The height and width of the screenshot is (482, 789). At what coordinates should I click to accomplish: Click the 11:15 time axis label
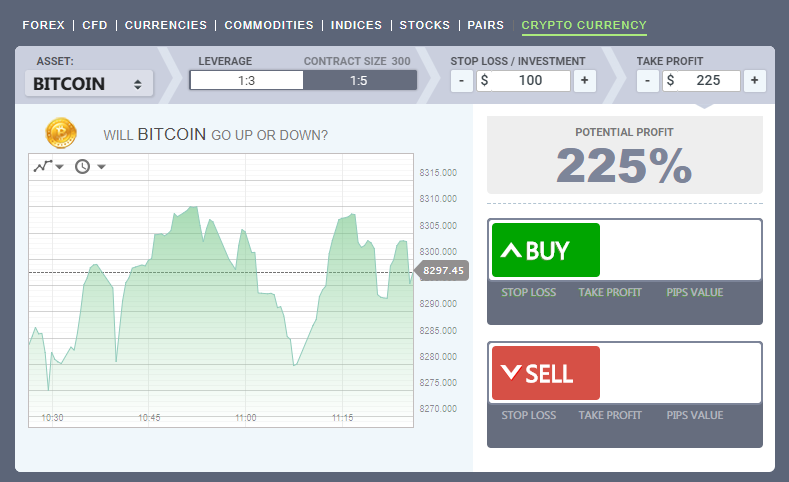[343, 418]
